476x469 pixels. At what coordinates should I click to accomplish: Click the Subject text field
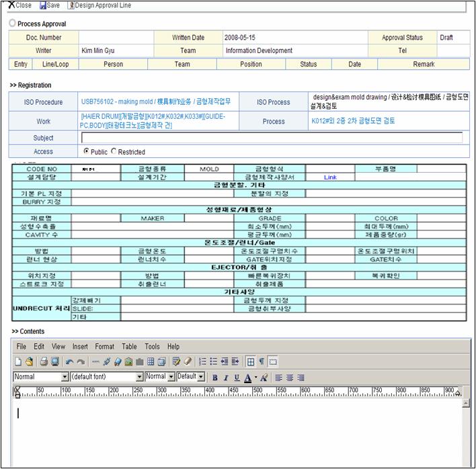[x=272, y=138]
